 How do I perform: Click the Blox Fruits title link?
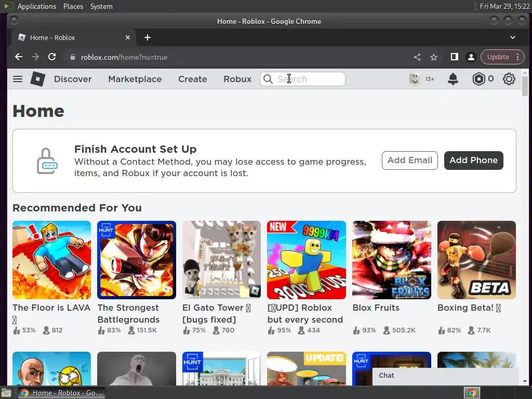(x=376, y=308)
